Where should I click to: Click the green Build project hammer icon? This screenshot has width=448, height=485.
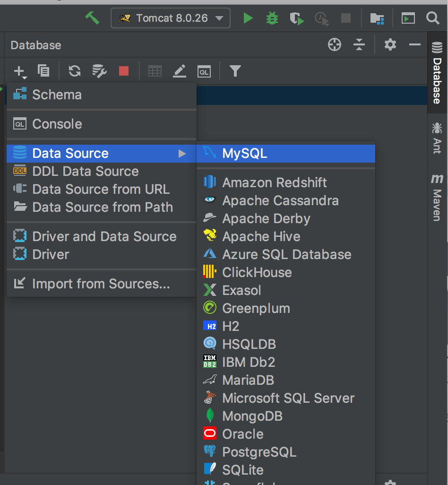[93, 18]
